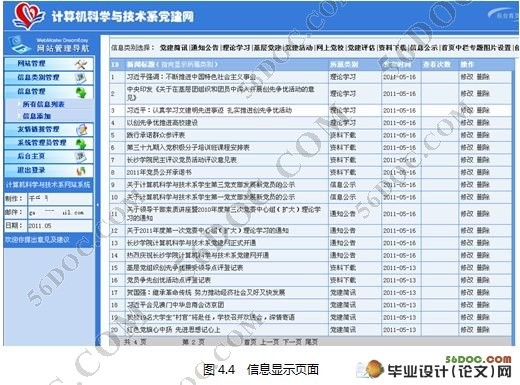The width and height of the screenshot is (520, 385).
Task: Filter by 通知公告 category
Action: 205,48
